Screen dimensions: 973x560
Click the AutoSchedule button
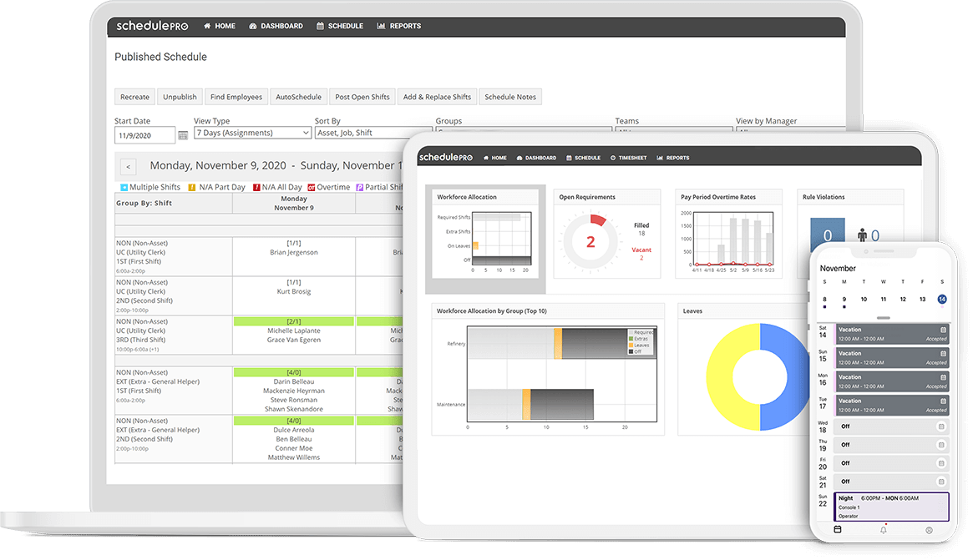click(298, 97)
